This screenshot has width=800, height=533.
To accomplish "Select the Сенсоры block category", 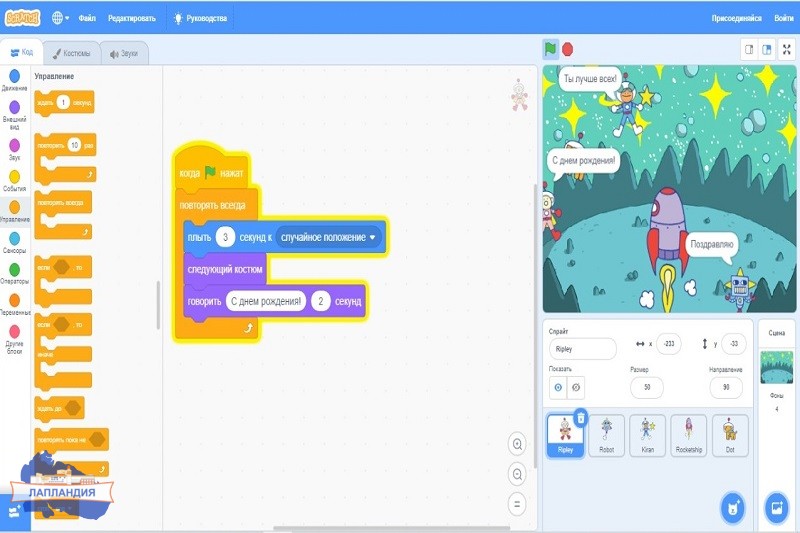I will click(x=15, y=243).
